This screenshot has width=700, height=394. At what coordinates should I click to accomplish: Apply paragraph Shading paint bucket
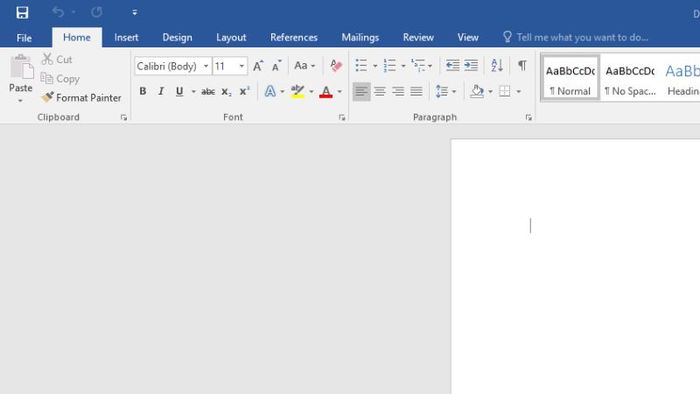(x=477, y=91)
